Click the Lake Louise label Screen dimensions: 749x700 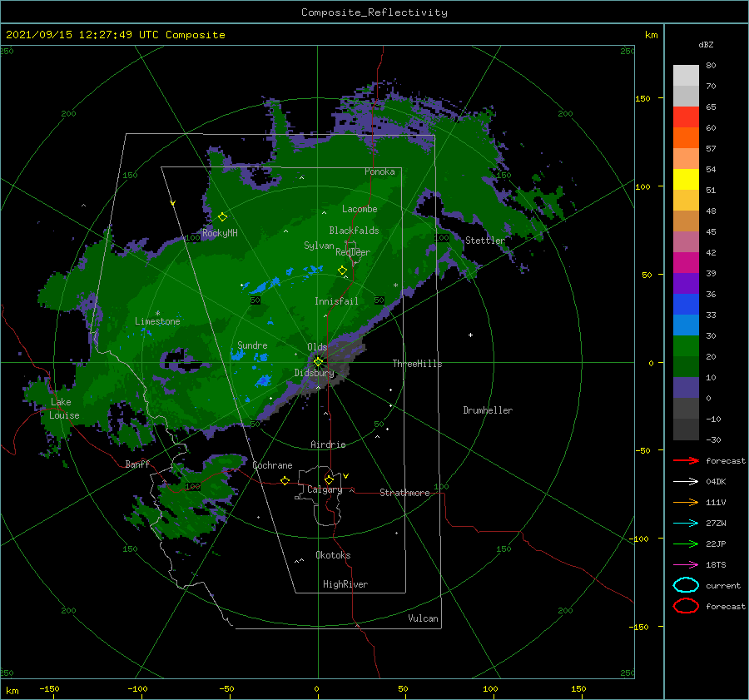(64, 409)
